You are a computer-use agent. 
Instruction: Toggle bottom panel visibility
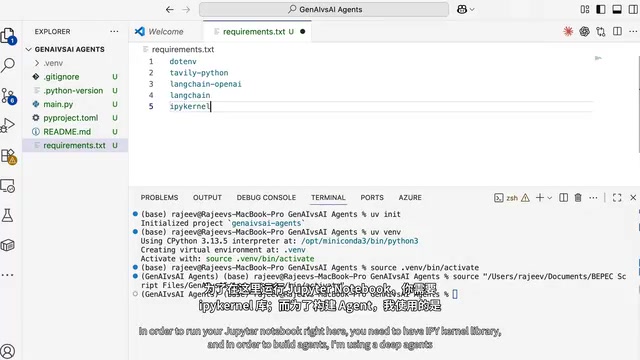pos(617,9)
